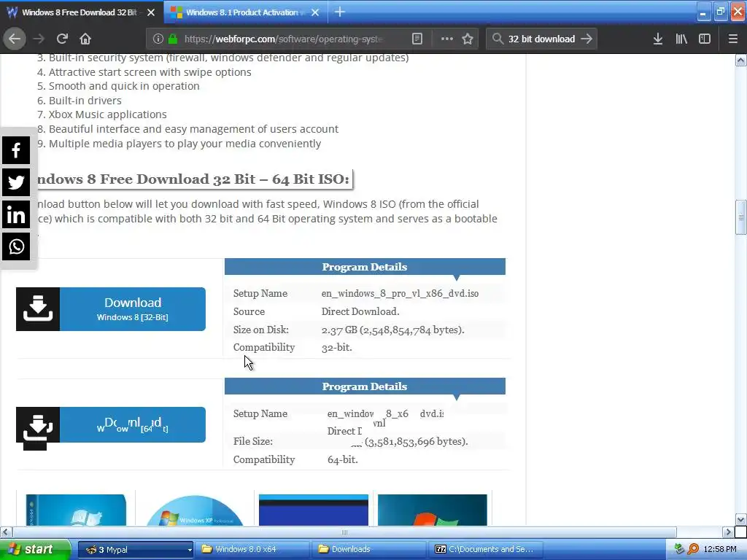The image size is (747, 560).
Task: Click the 64-bit Download button
Action: click(x=111, y=425)
